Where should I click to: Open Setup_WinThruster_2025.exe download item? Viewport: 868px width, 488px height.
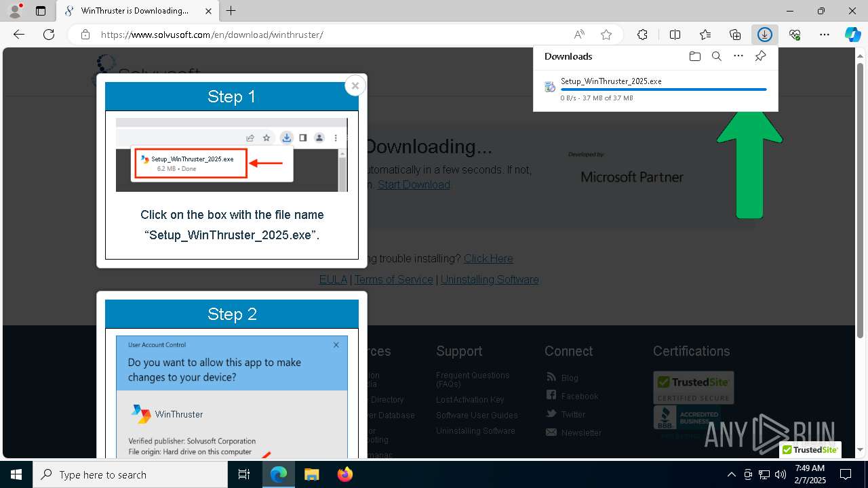(x=655, y=89)
